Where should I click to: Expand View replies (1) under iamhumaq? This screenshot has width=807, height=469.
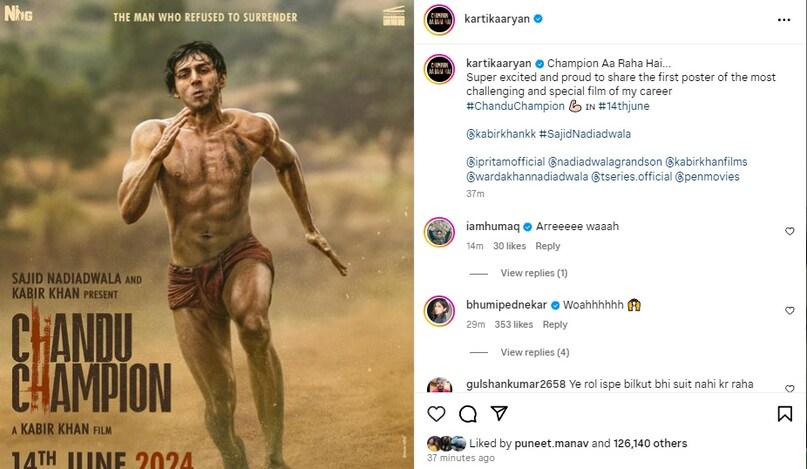pyautogui.click(x=533, y=273)
